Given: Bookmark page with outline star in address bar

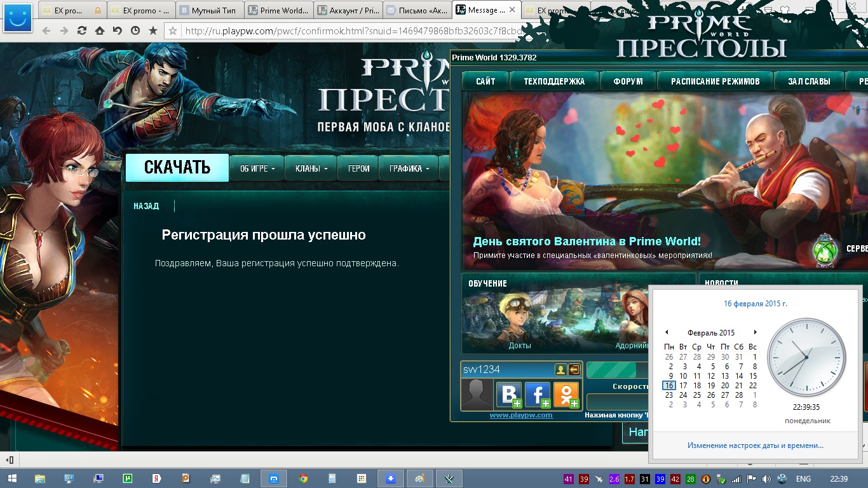Looking at the screenshot, I should pos(173,30).
